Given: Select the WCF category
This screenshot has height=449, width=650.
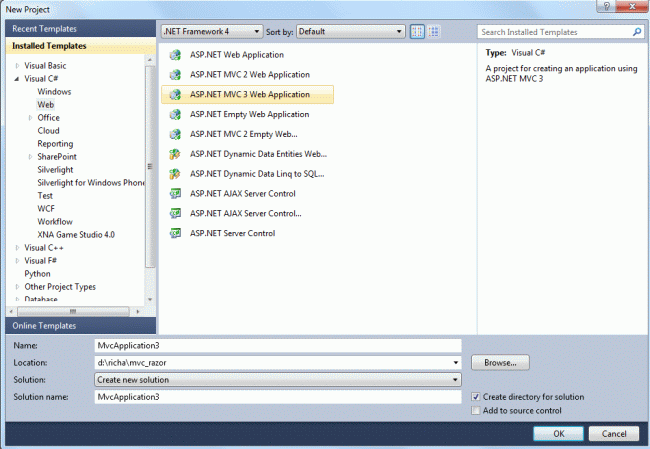Looking at the screenshot, I should [x=46, y=209].
